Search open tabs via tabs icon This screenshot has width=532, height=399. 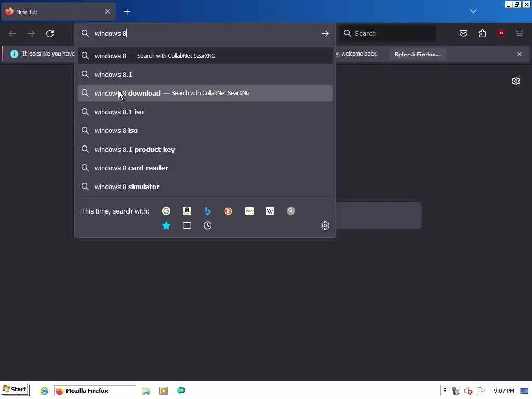[x=187, y=225]
